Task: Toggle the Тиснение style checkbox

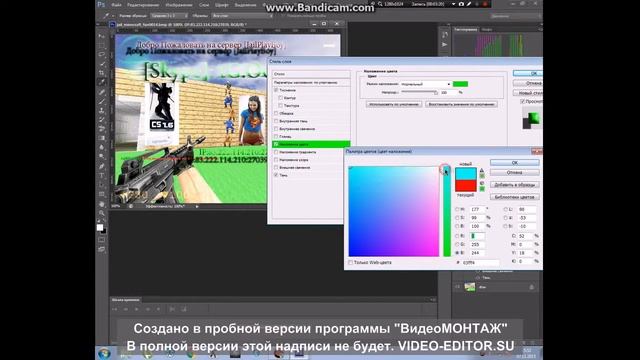Action: click(276, 90)
